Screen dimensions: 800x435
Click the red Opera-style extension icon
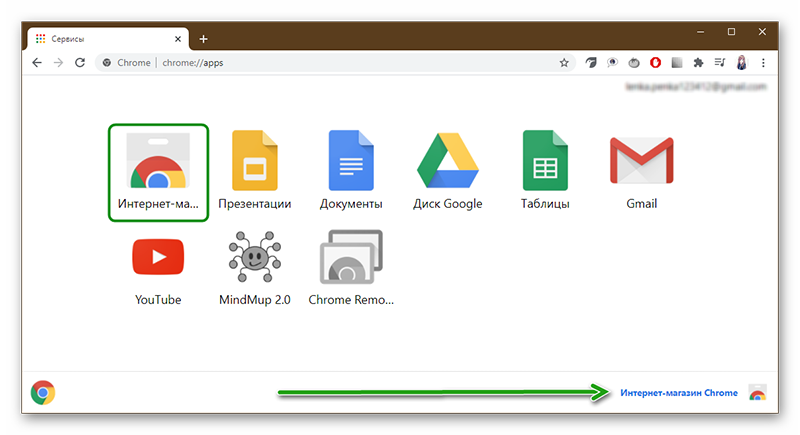click(x=656, y=63)
